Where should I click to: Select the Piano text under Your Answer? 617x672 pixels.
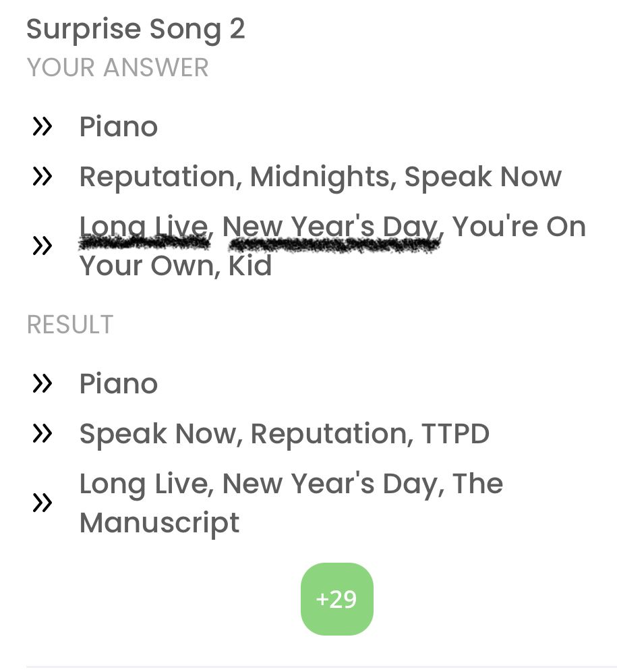pyautogui.click(x=119, y=127)
